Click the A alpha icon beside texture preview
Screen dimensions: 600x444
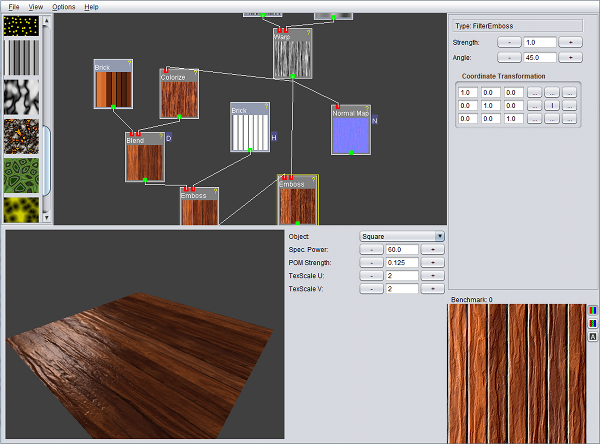(593, 337)
